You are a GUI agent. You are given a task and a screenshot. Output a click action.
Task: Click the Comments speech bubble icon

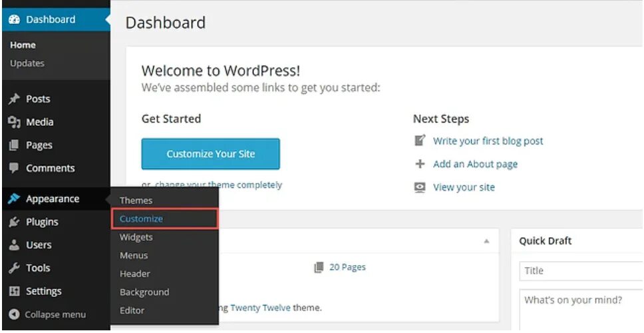pyautogui.click(x=13, y=168)
